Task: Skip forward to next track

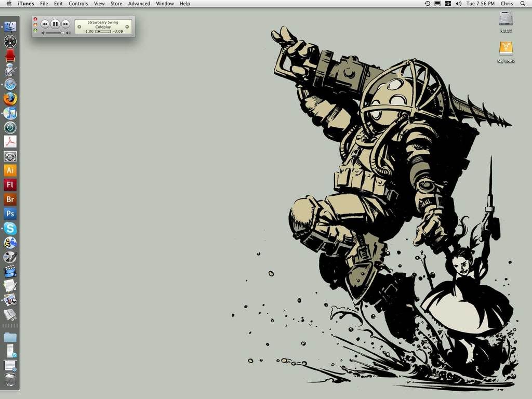Action: click(65, 24)
